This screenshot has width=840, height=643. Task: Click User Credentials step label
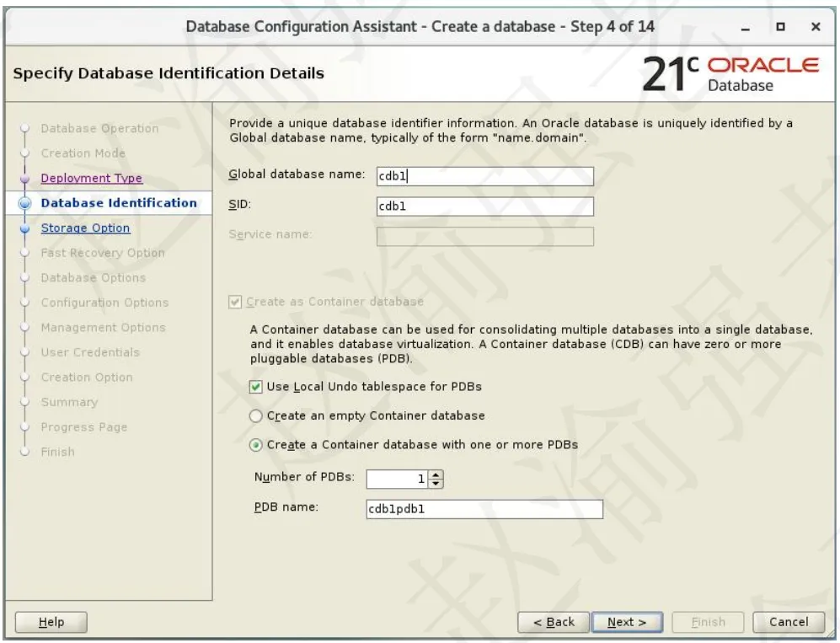(x=90, y=352)
